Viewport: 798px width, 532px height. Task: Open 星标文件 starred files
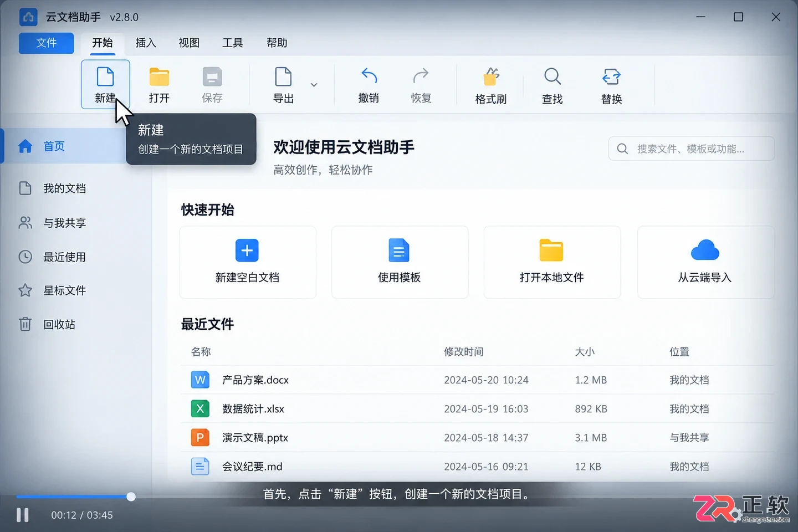pyautogui.click(x=65, y=290)
